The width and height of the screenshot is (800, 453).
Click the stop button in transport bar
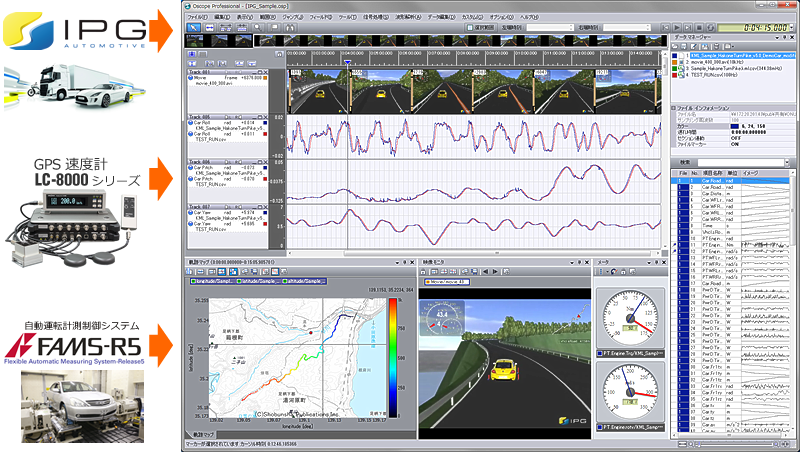coord(699,28)
